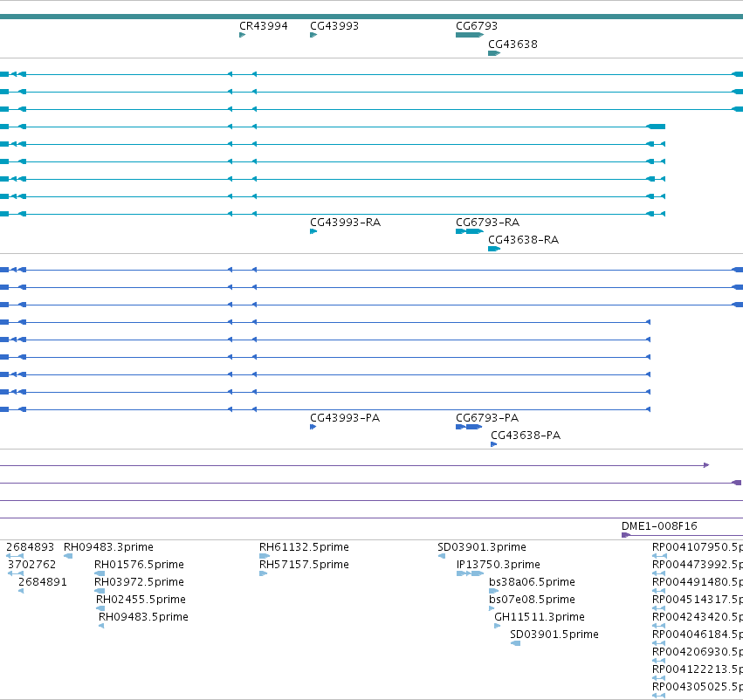Select the EST labeled 2684891

pos(43,582)
